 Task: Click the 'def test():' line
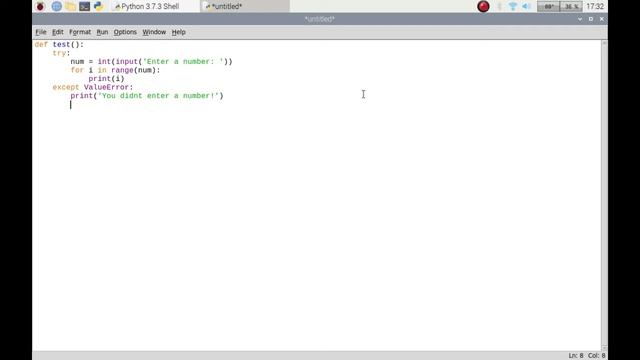point(59,44)
